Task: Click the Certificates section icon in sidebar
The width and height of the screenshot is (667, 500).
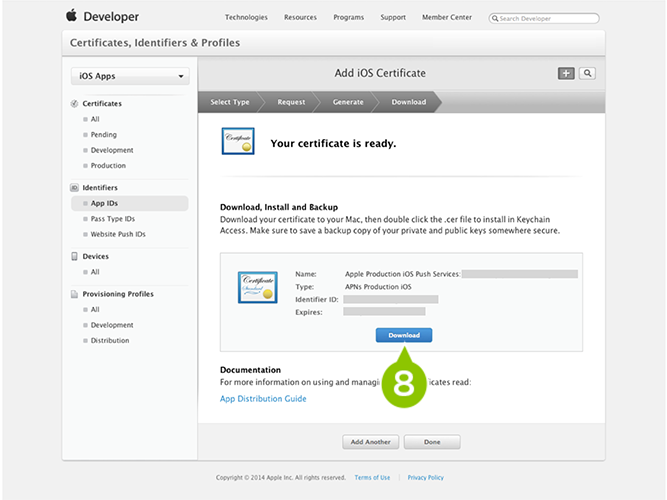Action: point(74,103)
